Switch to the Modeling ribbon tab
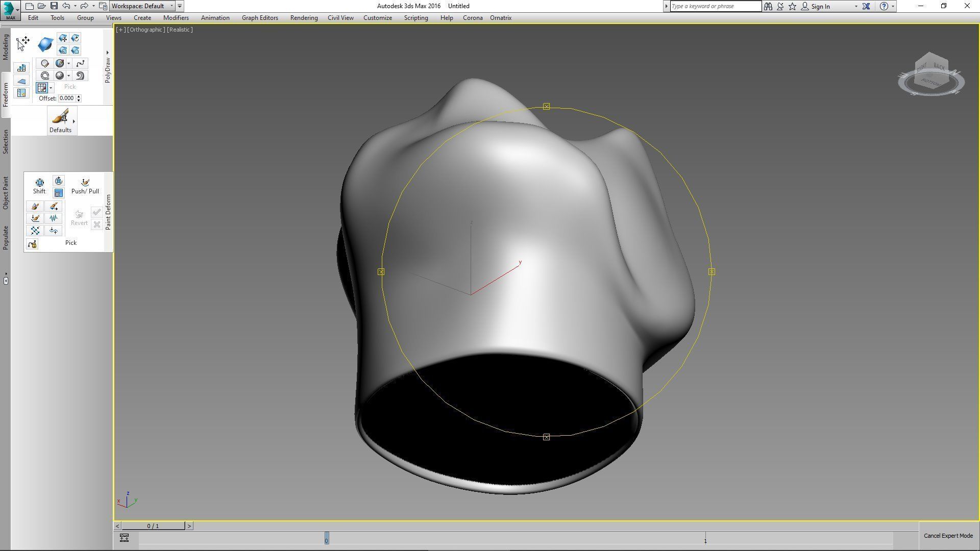This screenshot has height=551, width=980. [6, 47]
